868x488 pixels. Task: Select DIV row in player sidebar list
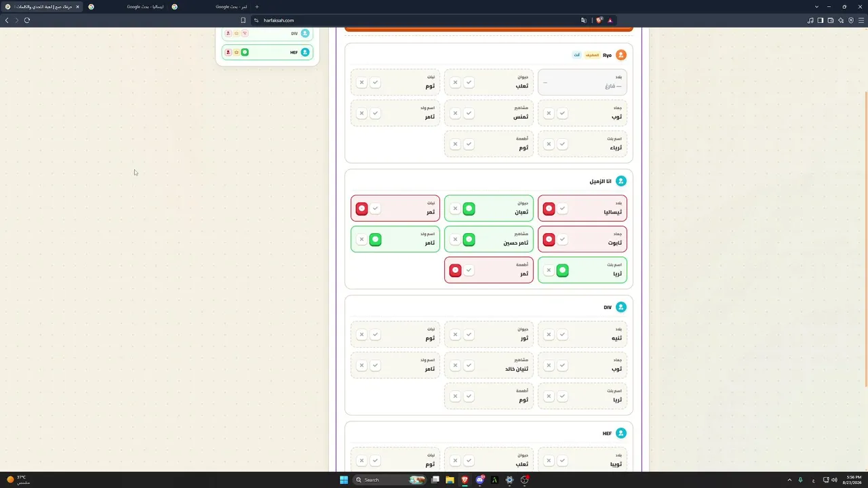click(x=267, y=33)
